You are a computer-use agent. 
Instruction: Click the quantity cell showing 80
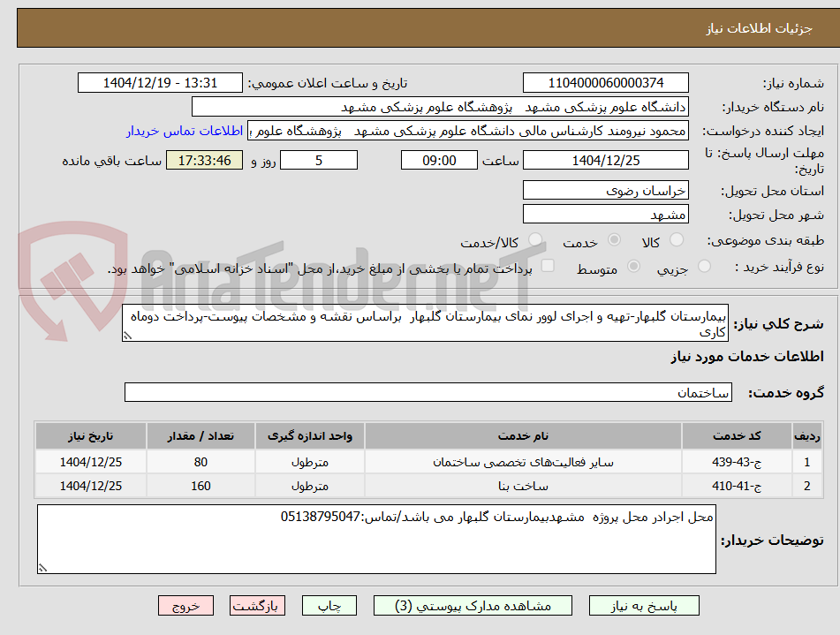(x=201, y=462)
